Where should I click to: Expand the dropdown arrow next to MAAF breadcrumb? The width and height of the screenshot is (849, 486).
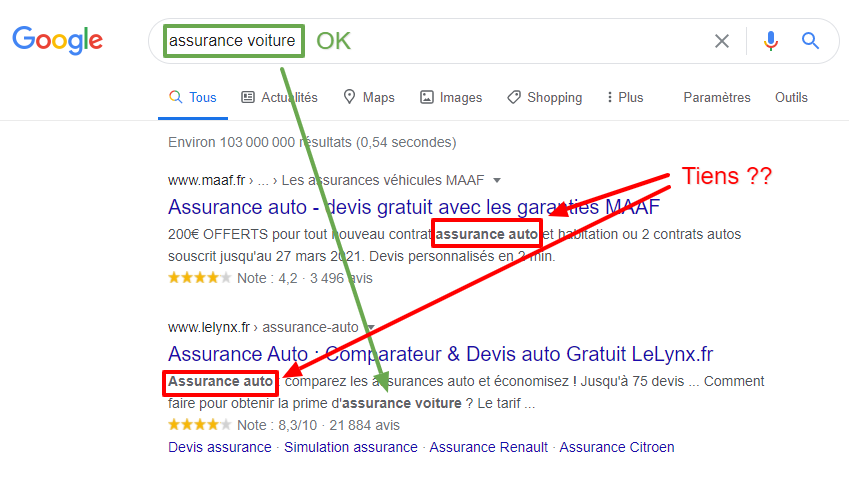(x=497, y=180)
